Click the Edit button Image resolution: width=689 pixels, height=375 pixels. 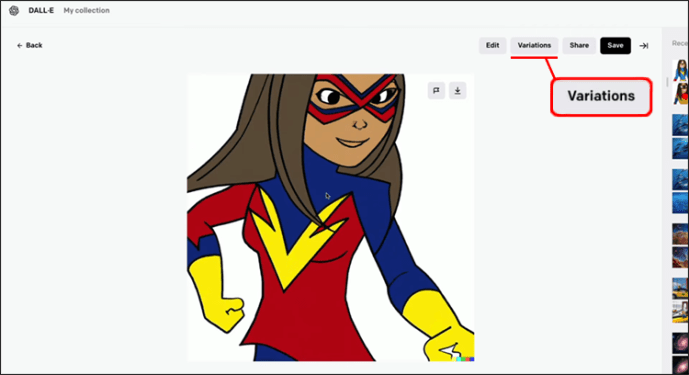493,45
